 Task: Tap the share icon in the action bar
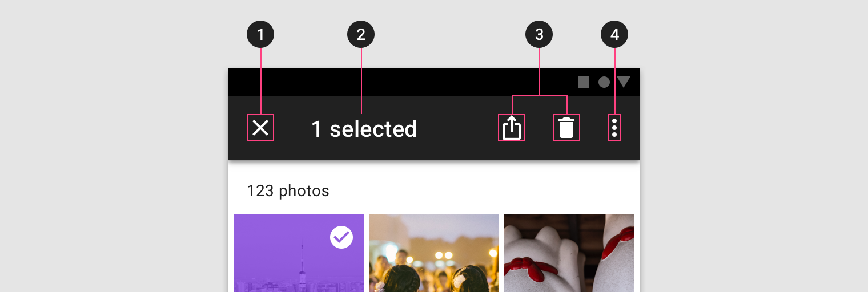[x=512, y=128]
